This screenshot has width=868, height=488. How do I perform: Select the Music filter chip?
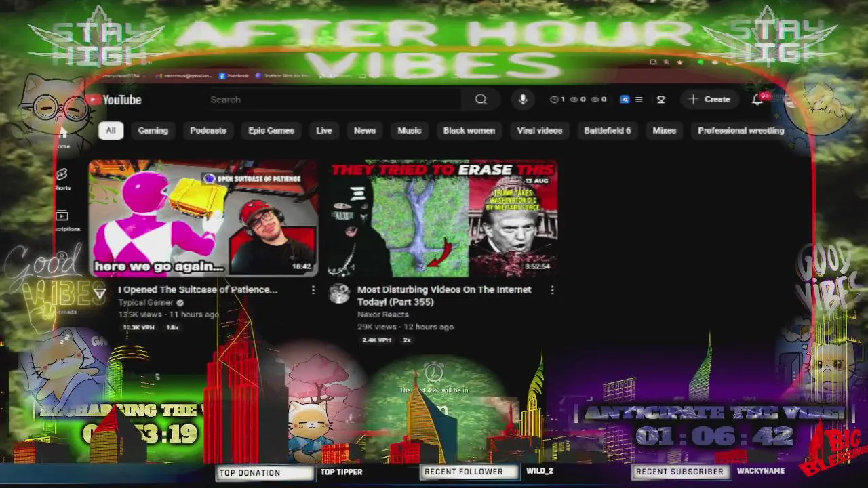[x=410, y=131]
